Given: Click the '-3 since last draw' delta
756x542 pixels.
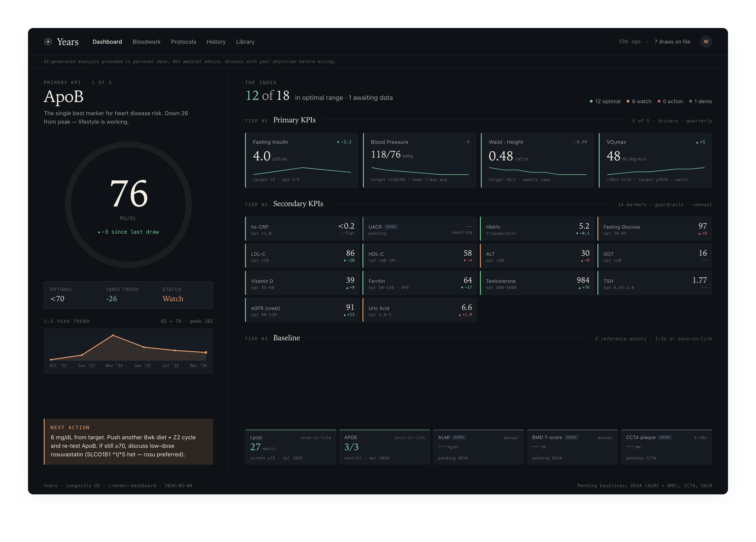Looking at the screenshot, I should 128,232.
